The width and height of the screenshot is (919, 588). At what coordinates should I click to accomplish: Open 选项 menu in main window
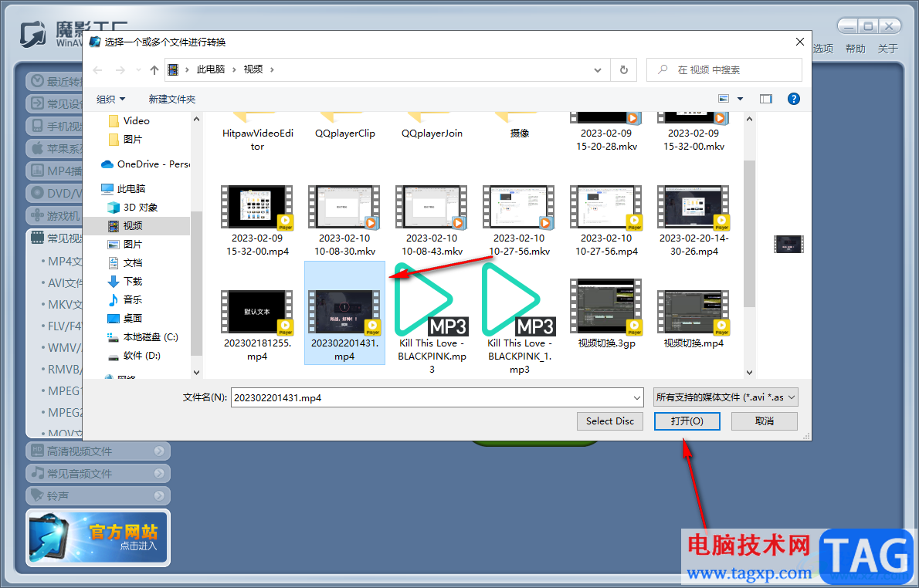pyautogui.click(x=823, y=49)
